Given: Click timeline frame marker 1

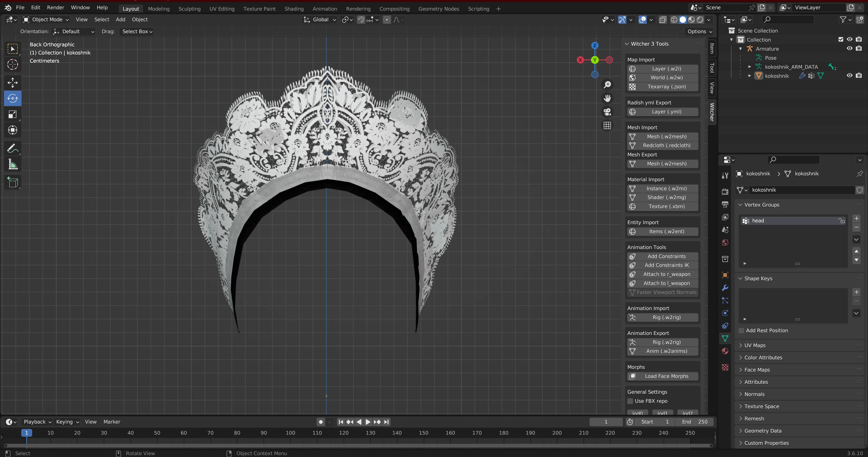Looking at the screenshot, I should tap(26, 433).
